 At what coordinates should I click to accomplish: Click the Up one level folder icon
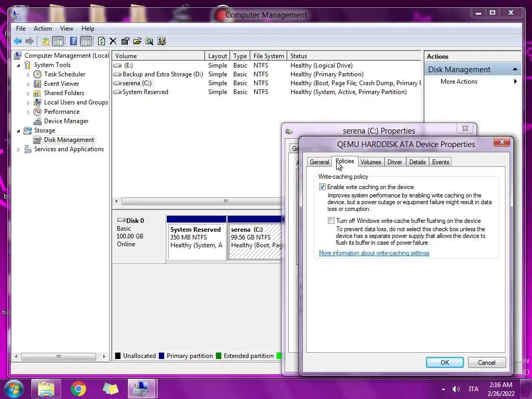(x=46, y=42)
